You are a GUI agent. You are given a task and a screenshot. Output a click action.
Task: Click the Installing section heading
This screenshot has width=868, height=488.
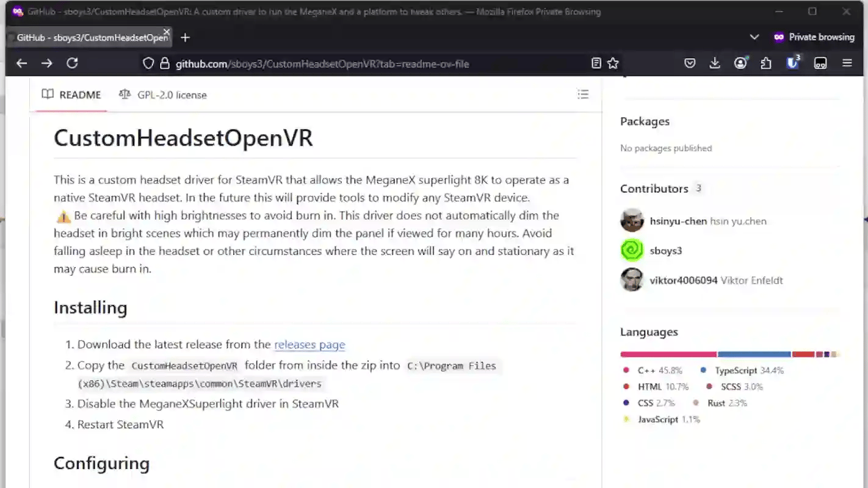click(x=90, y=307)
